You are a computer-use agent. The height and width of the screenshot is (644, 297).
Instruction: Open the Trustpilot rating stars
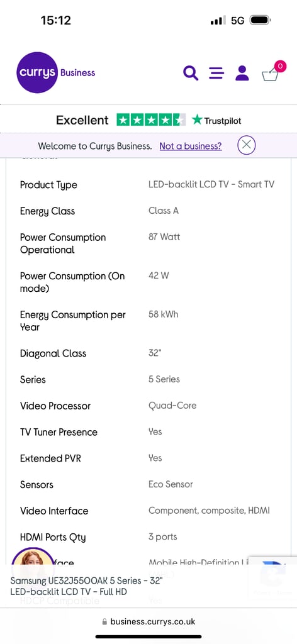click(x=151, y=119)
